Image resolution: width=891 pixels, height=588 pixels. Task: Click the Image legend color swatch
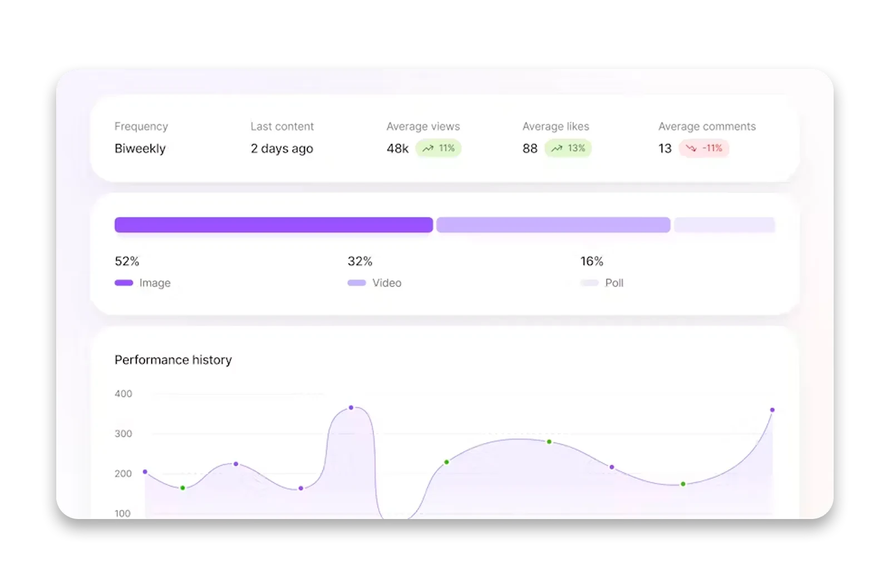(124, 283)
